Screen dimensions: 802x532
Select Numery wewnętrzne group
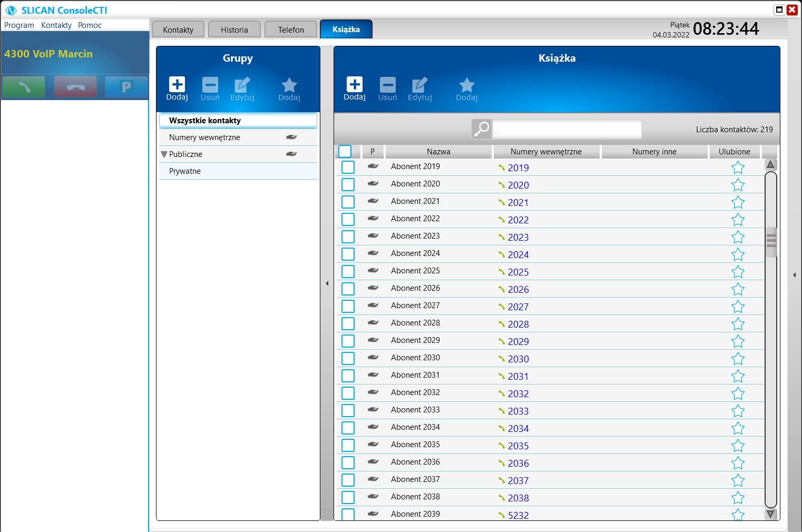238,137
